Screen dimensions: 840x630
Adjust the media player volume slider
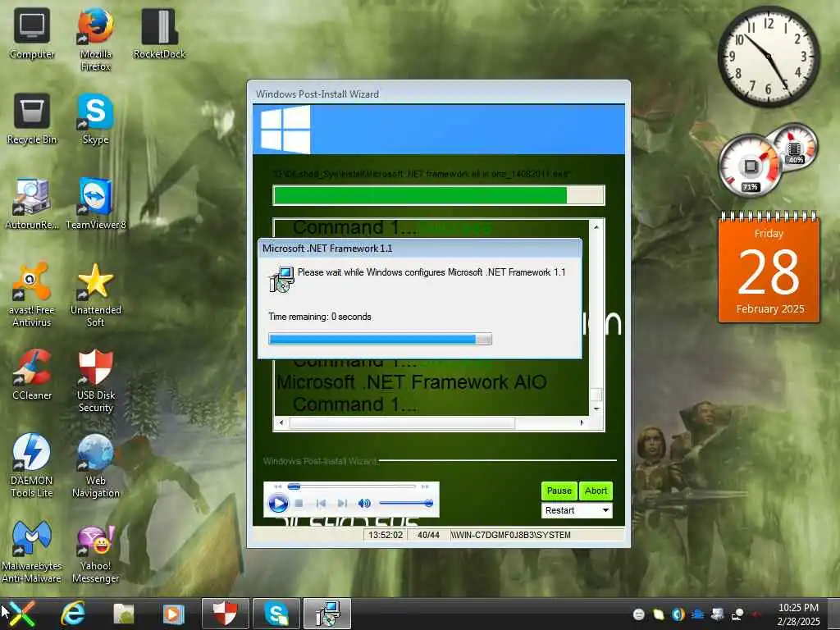click(x=405, y=504)
